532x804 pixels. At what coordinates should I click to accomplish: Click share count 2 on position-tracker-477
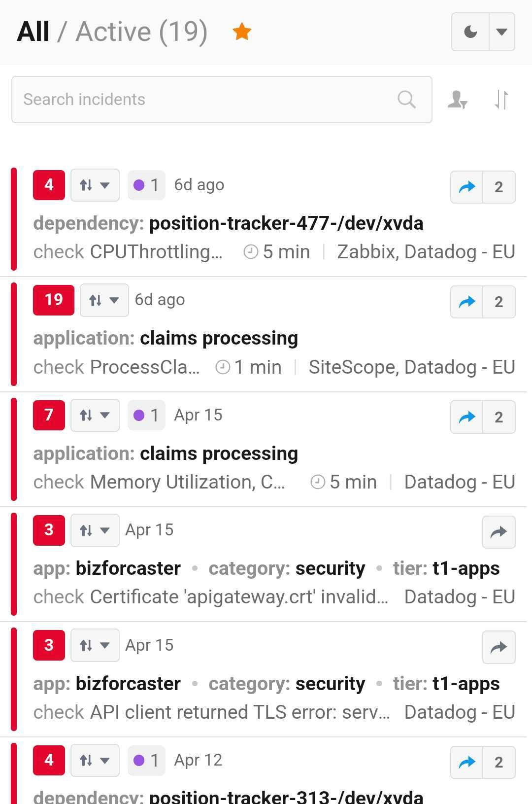(x=499, y=187)
